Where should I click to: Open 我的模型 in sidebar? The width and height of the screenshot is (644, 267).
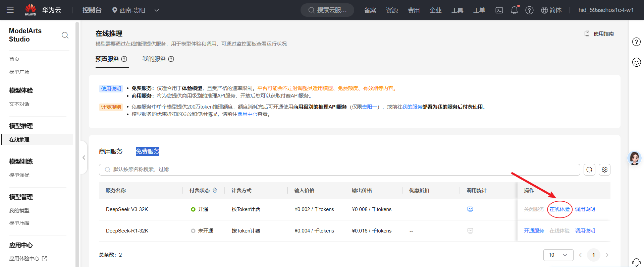(19, 211)
